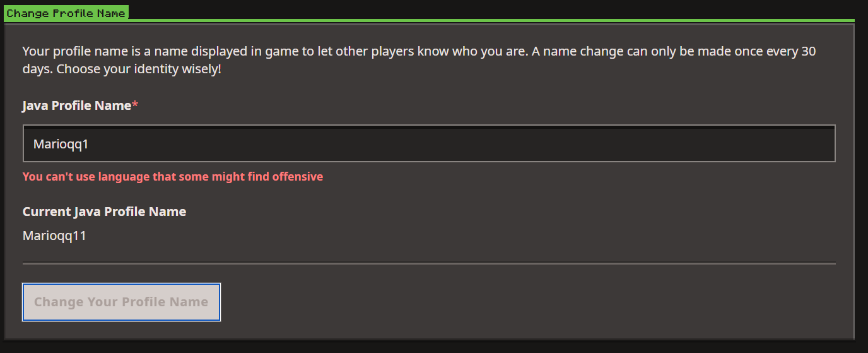Click the Change Profile Name tab header
The height and width of the screenshot is (353, 868).
66,13
